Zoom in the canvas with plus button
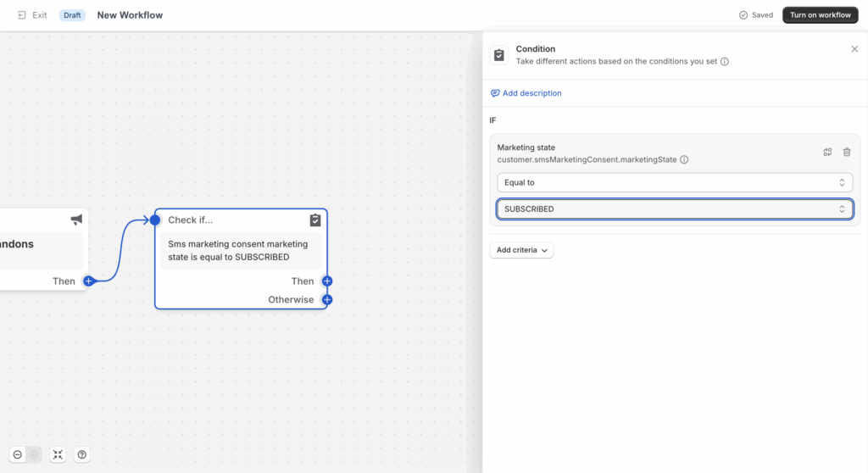 click(34, 454)
